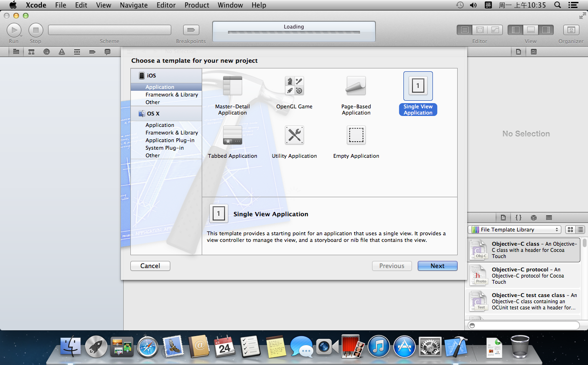Open the Window menu
This screenshot has height=365, width=588.
coord(230,5)
